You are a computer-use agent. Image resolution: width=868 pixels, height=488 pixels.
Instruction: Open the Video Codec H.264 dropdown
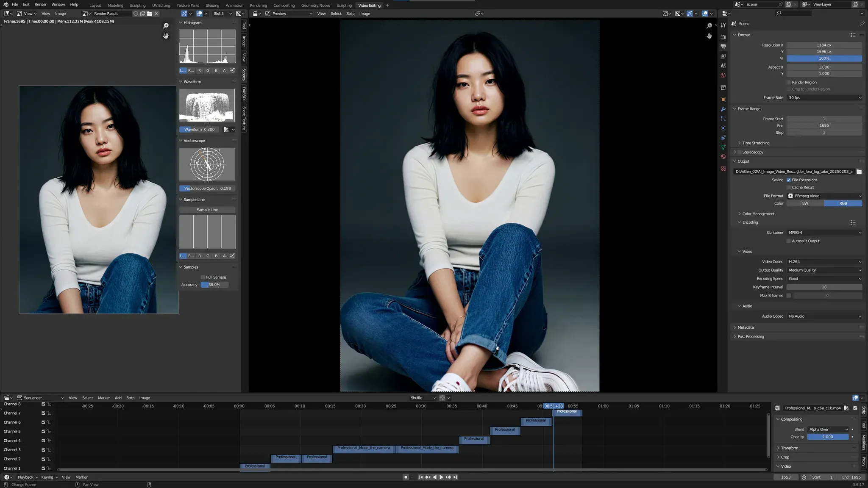click(824, 262)
